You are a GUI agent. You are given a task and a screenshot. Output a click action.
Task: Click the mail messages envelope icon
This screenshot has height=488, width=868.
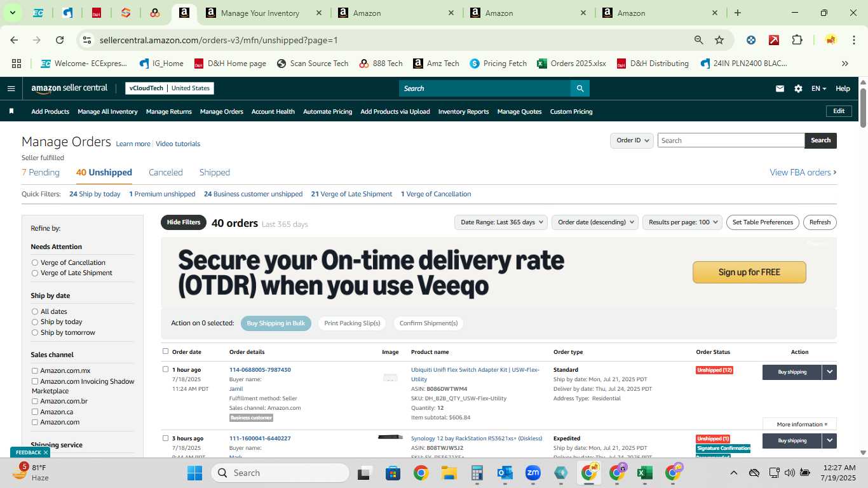click(x=780, y=89)
